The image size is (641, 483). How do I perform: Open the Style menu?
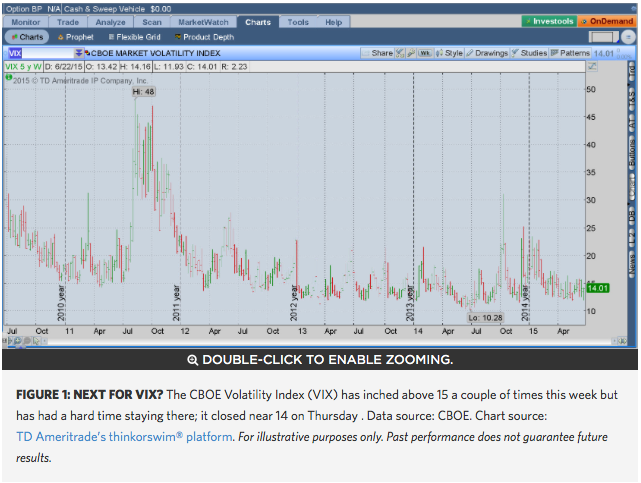(449, 53)
